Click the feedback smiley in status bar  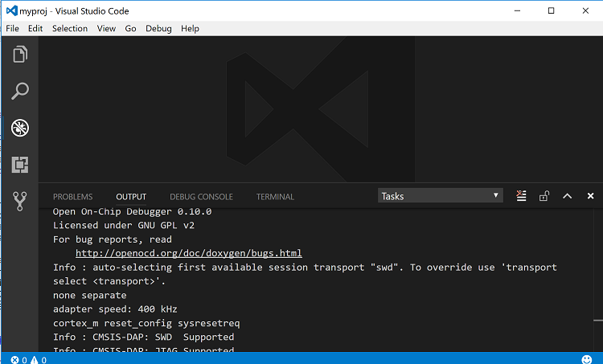pyautogui.click(x=586, y=359)
